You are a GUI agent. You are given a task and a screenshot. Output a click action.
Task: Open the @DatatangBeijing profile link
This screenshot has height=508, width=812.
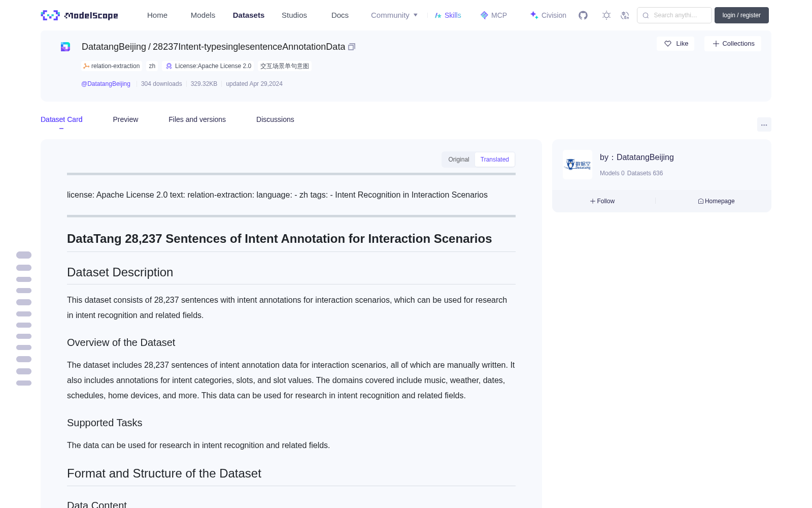106,84
